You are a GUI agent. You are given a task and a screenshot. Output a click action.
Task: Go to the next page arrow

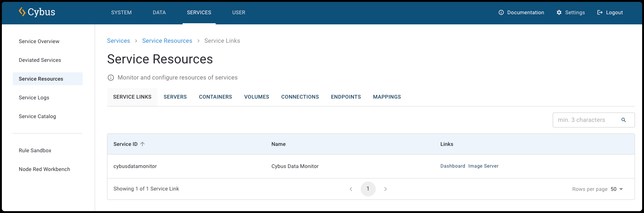click(x=385, y=189)
